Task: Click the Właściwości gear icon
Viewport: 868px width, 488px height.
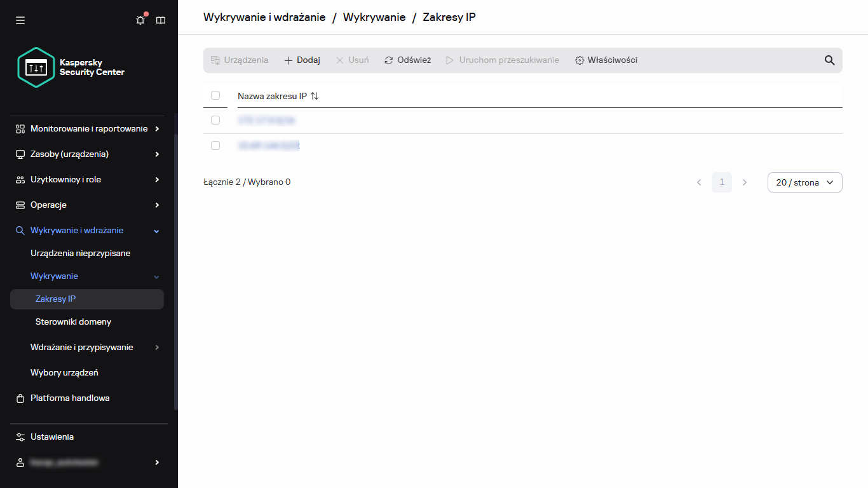Action: tap(579, 60)
